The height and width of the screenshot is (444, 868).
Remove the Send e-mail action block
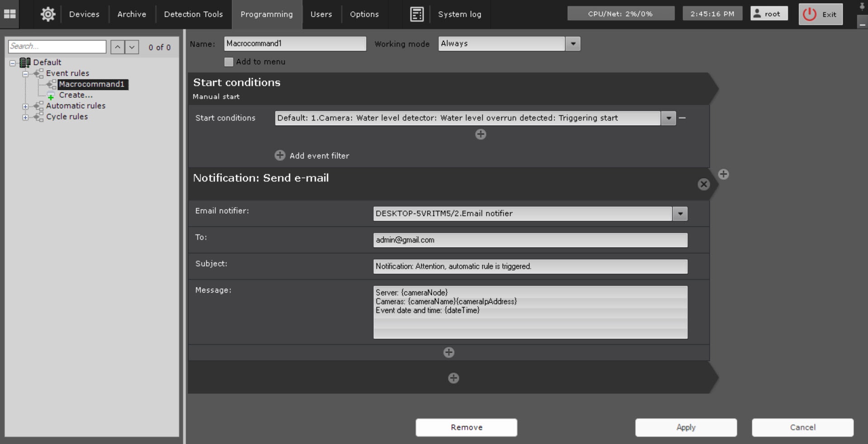(703, 184)
